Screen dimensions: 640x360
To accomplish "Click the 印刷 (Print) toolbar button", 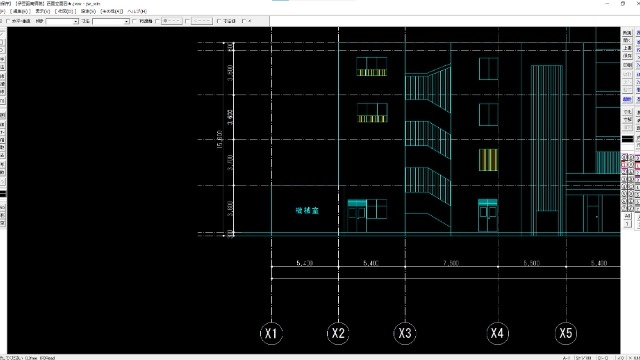I will (x=627, y=65).
